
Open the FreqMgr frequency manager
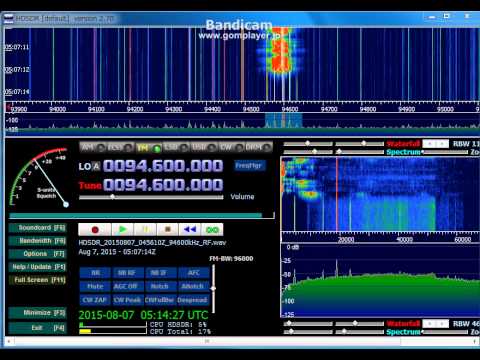point(249,165)
